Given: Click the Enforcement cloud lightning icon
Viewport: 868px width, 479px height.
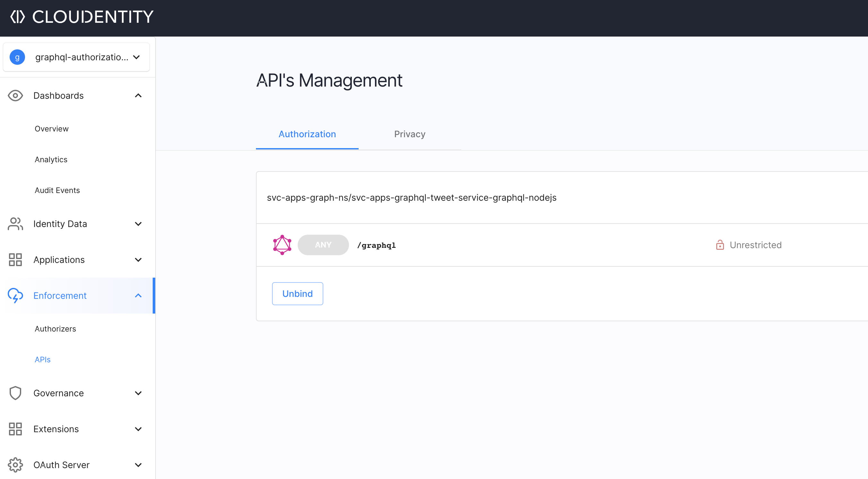Looking at the screenshot, I should (15, 295).
